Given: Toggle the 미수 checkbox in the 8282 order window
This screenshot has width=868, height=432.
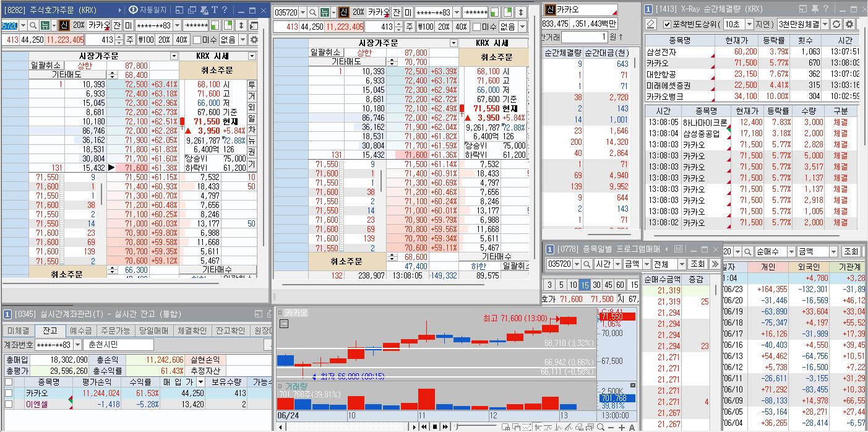Looking at the screenshot, I should pos(197,40).
